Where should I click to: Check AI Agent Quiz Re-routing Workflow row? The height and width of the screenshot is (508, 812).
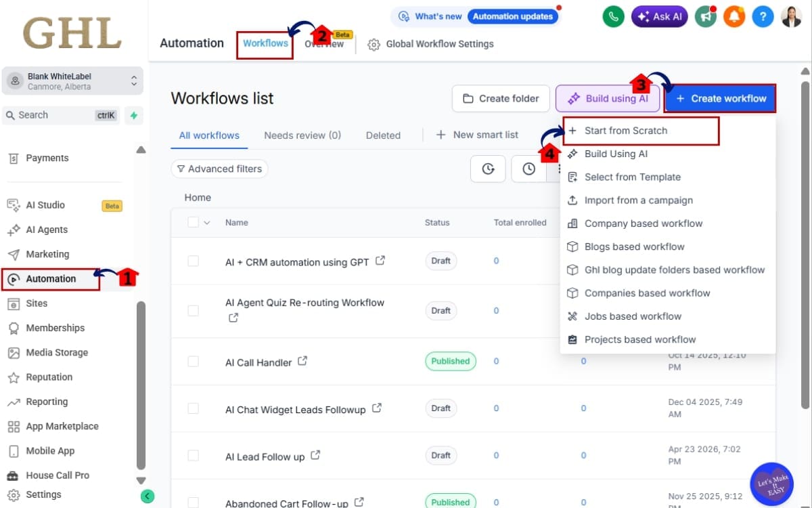pos(194,310)
